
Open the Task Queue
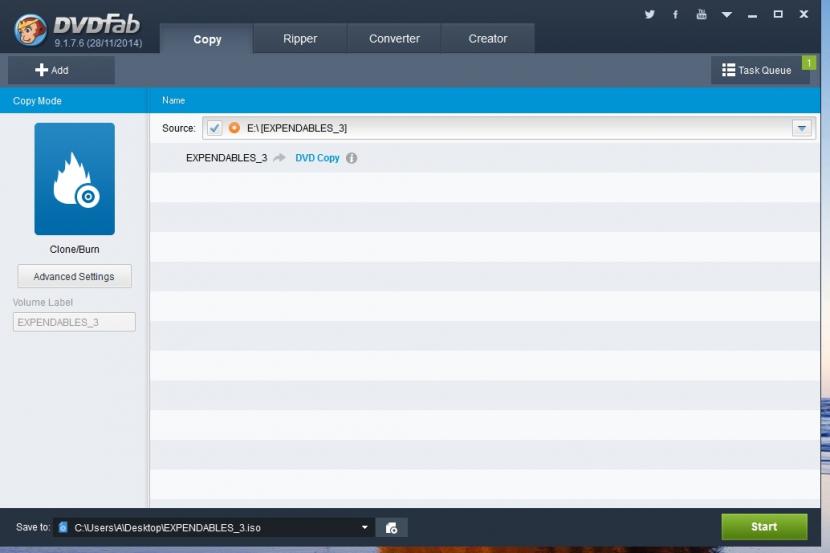760,70
